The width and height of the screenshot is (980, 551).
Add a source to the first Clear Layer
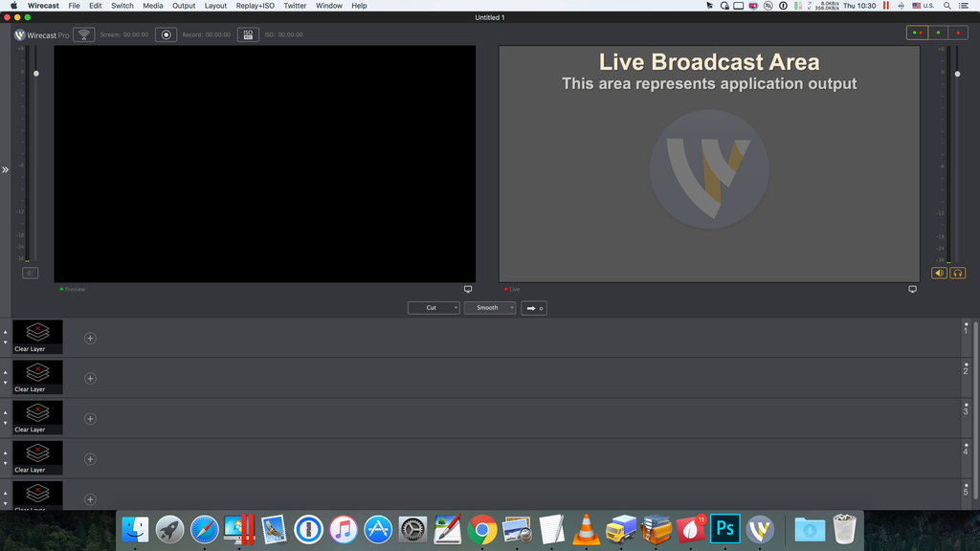pos(89,337)
